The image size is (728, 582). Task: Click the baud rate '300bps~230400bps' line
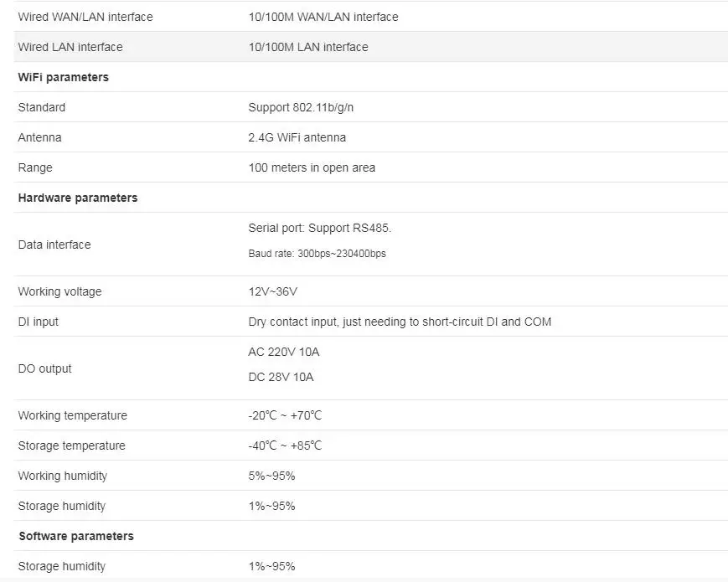coord(318,254)
